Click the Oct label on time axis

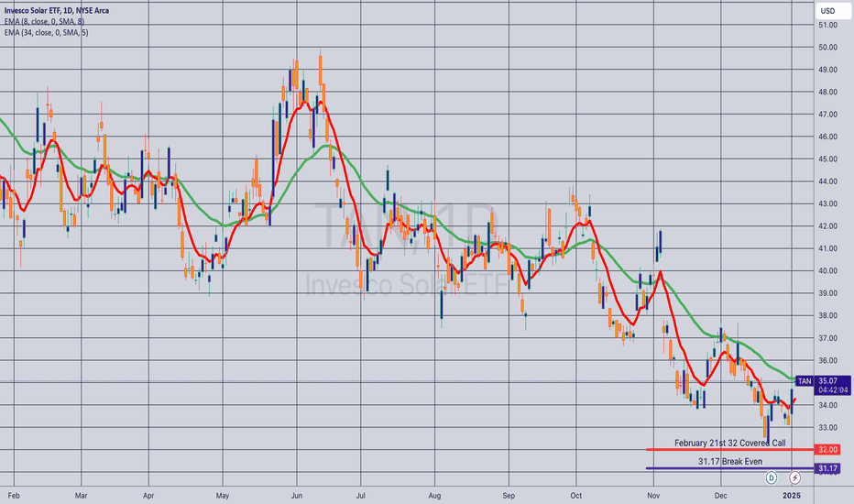(575, 496)
